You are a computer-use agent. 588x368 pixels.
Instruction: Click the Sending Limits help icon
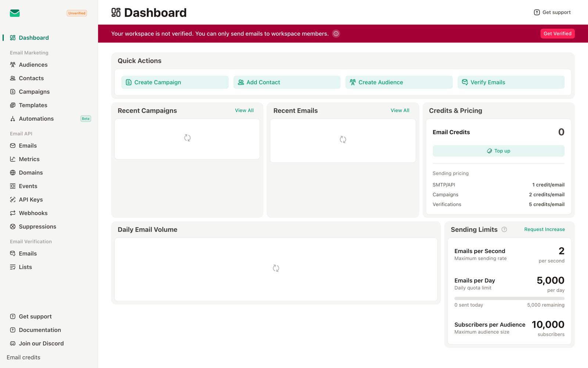(504, 229)
